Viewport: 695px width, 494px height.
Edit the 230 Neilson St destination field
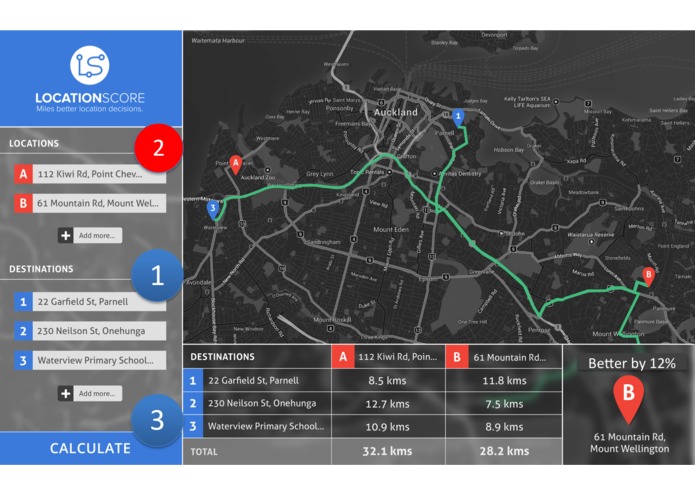(x=99, y=331)
